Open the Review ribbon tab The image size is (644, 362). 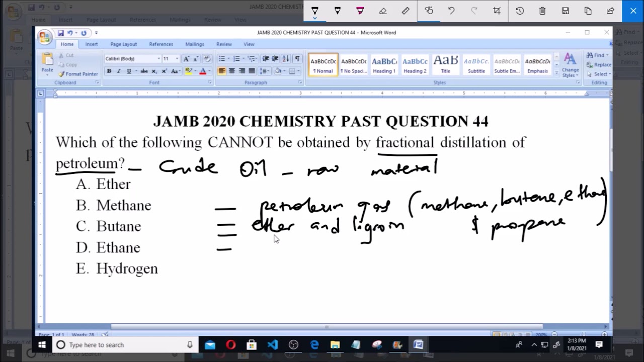(224, 44)
